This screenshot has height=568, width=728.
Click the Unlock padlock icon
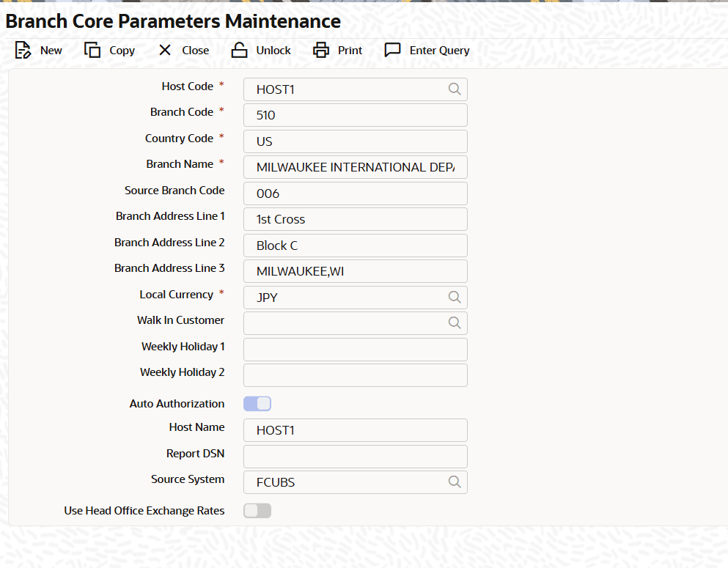(x=239, y=50)
